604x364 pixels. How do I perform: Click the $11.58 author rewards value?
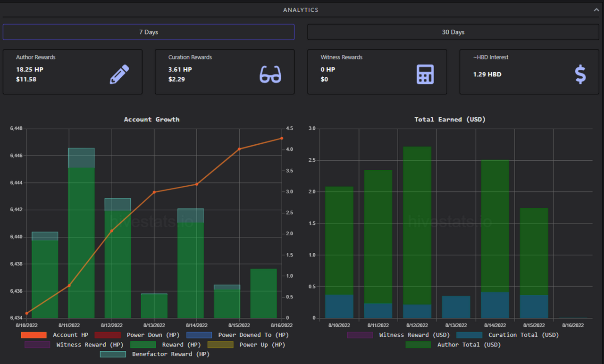(x=26, y=79)
